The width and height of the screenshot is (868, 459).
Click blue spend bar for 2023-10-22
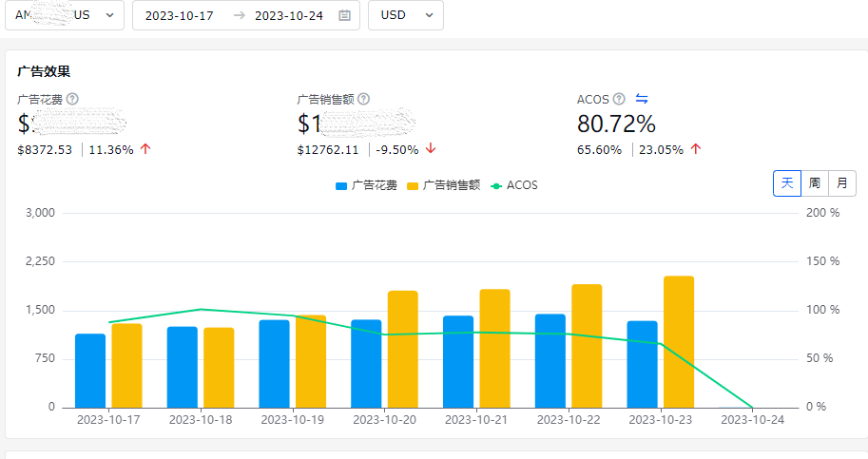(550, 361)
